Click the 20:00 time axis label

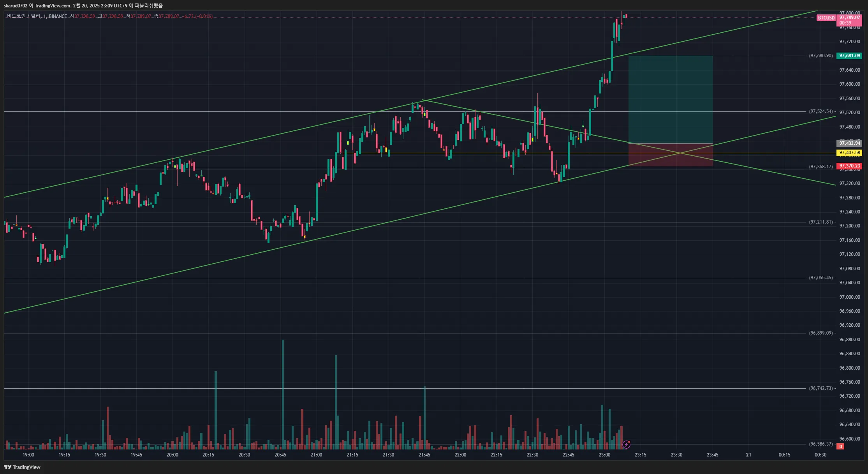(172, 455)
